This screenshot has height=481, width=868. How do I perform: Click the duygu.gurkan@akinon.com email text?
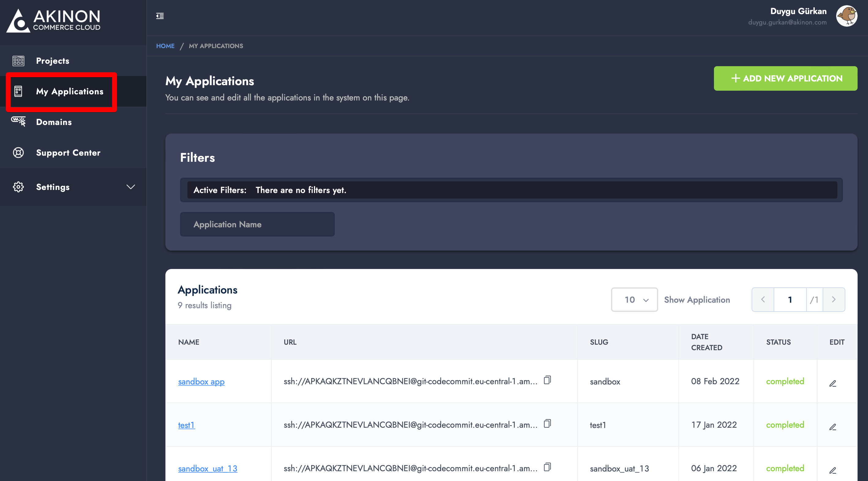(787, 22)
